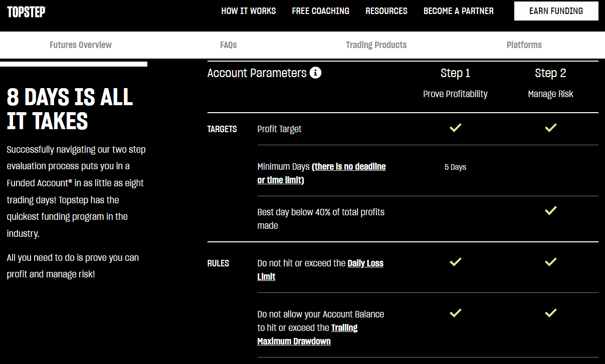Open the How It Works menu
The image size is (605, 364).
pyautogui.click(x=249, y=11)
